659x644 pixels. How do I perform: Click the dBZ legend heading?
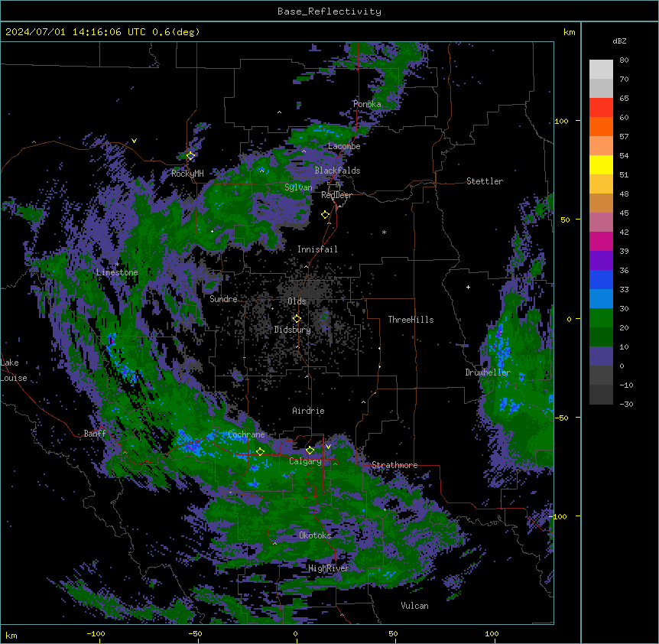(619, 41)
